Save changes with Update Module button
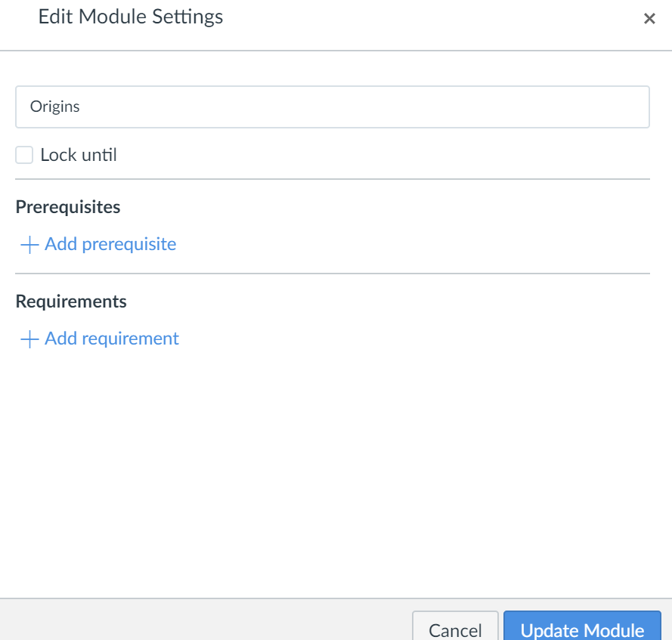Screen dimensions: 672x640 (582, 629)
